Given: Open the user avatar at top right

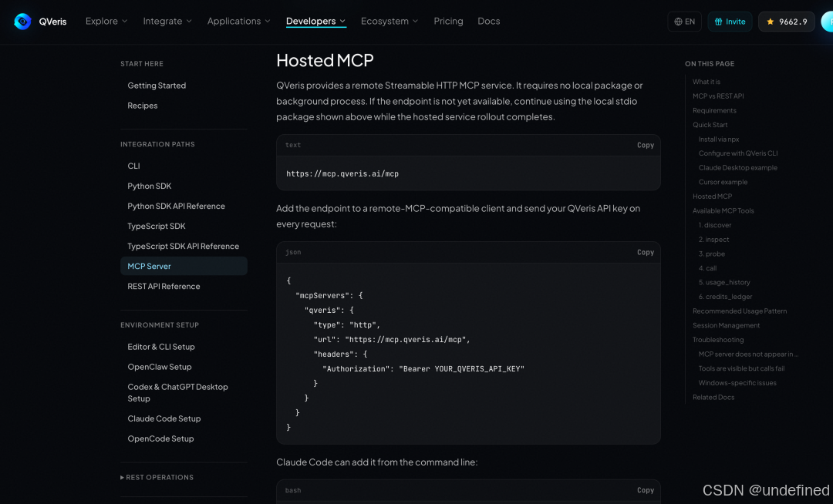Looking at the screenshot, I should (x=828, y=22).
